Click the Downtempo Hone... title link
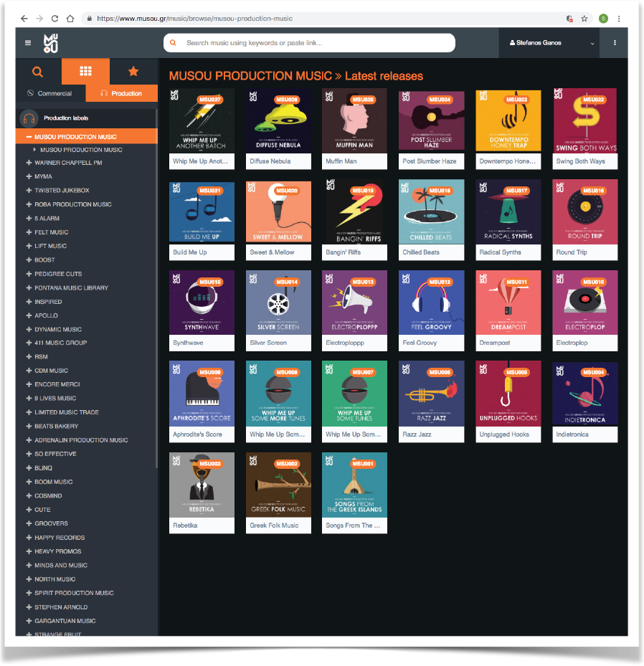 [x=507, y=161]
